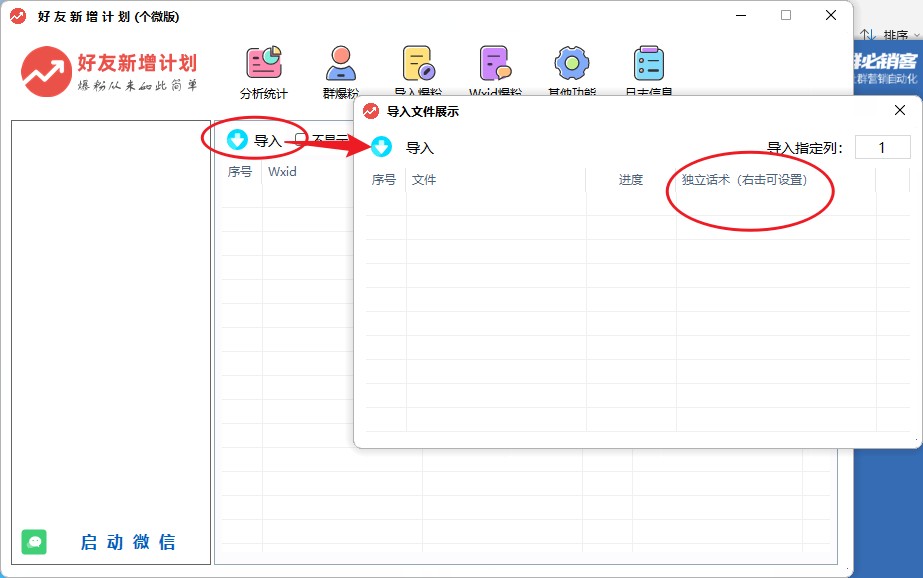Click the blue download icon in the import dialog
The image size is (923, 578).
pos(382,147)
